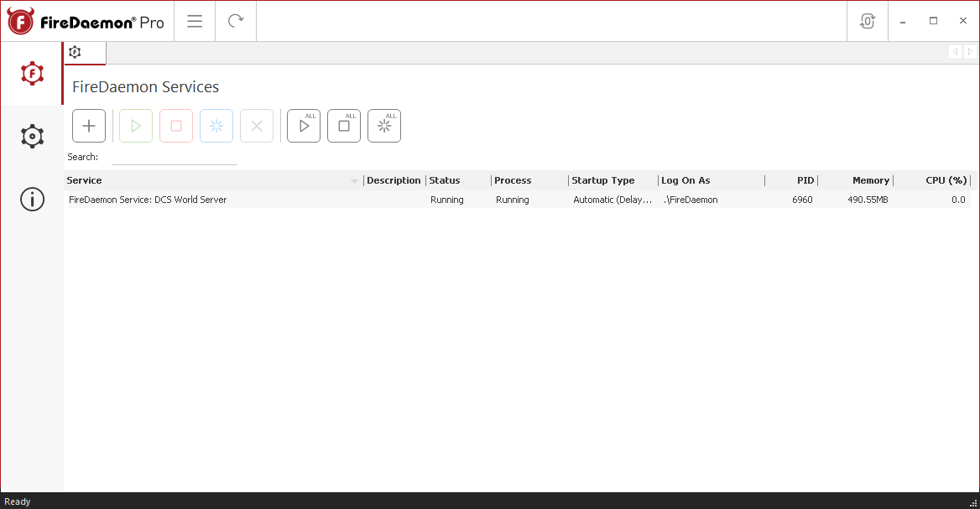Click the PID value 6960

pos(802,200)
